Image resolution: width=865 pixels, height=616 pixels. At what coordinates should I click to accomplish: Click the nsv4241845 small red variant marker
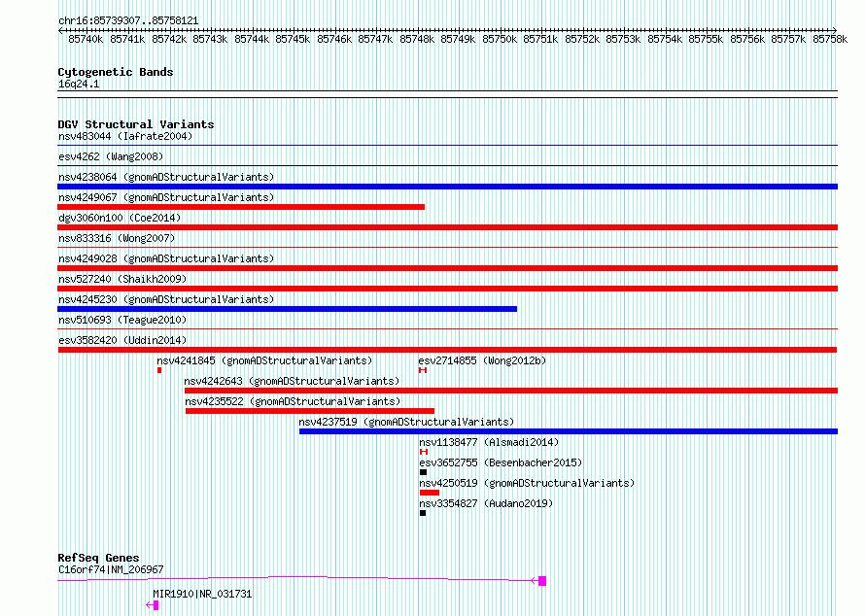point(159,370)
